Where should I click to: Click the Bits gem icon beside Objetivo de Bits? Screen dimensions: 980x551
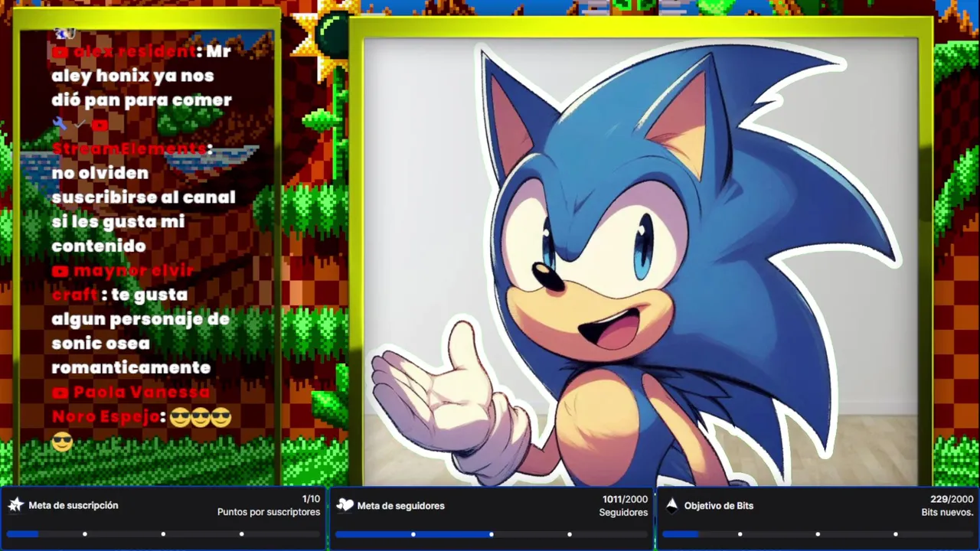click(x=671, y=505)
